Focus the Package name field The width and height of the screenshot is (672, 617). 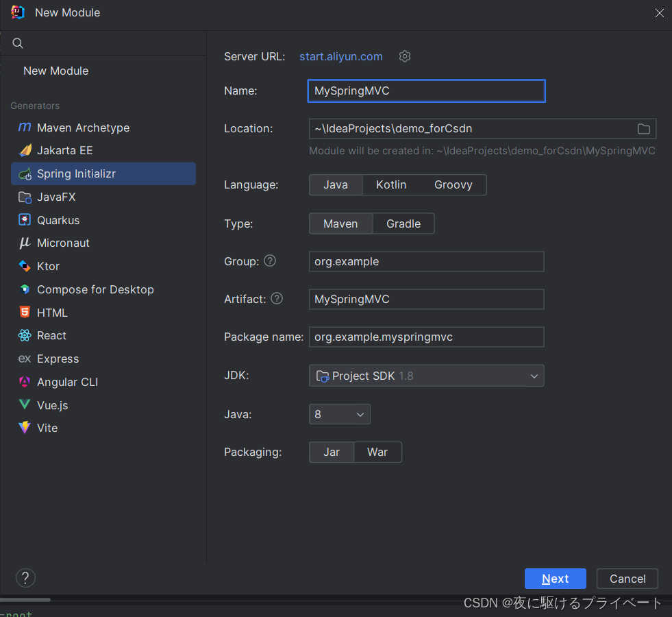click(x=427, y=337)
